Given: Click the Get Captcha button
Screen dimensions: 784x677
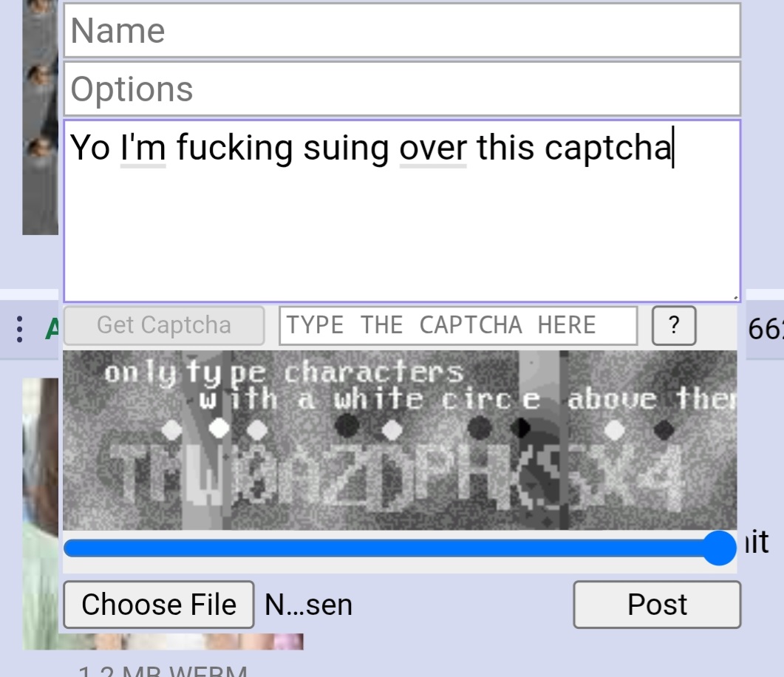Looking at the screenshot, I should click(164, 325).
